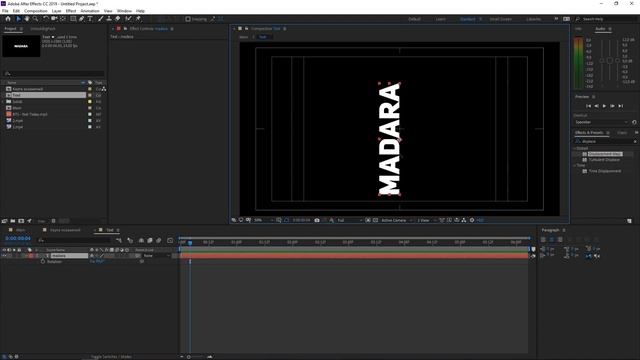Open the magnification ratio dropdown
Image resolution: width=640 pixels, height=360 pixels.
pyautogui.click(x=263, y=220)
